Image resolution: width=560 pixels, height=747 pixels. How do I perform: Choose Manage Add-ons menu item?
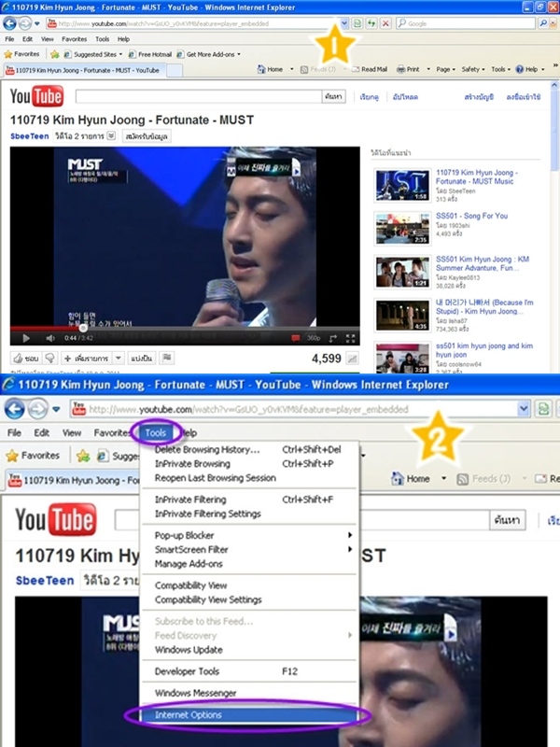248,564
